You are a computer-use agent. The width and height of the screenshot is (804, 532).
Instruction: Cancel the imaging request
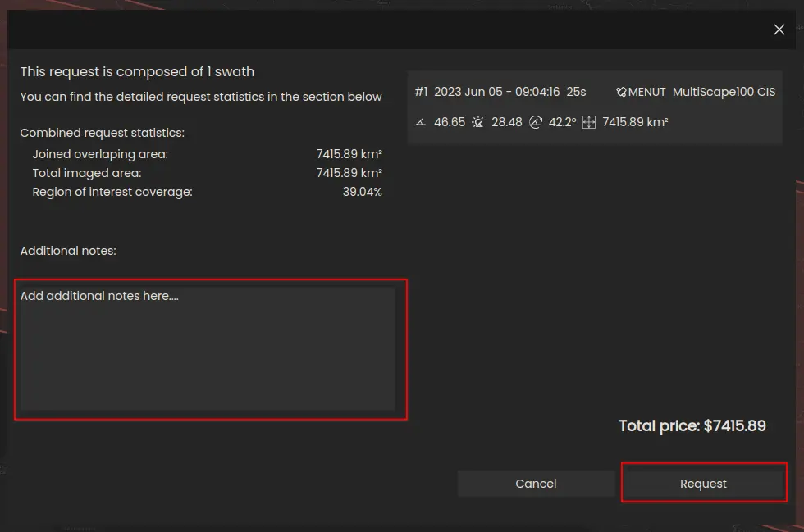point(536,484)
